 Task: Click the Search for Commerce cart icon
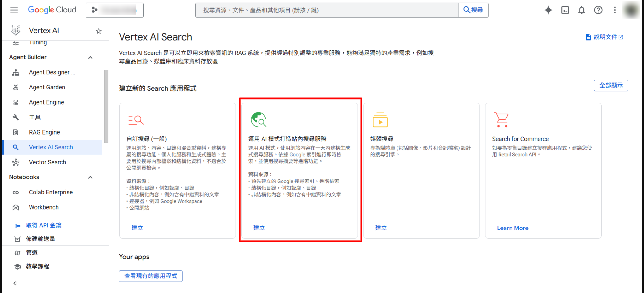point(501,120)
